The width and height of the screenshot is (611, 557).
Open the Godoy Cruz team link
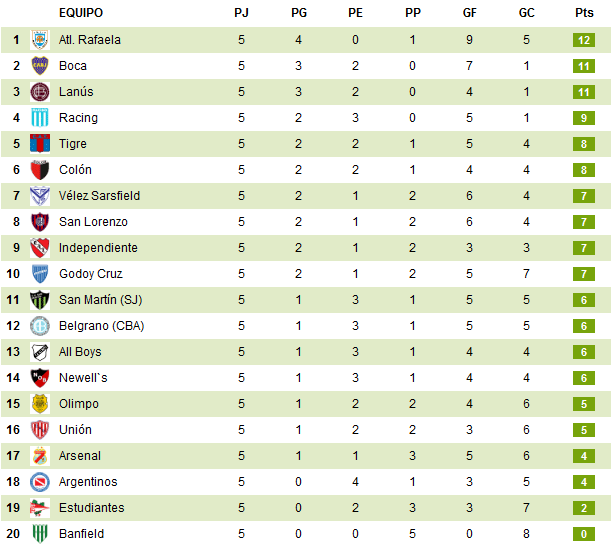click(91, 274)
